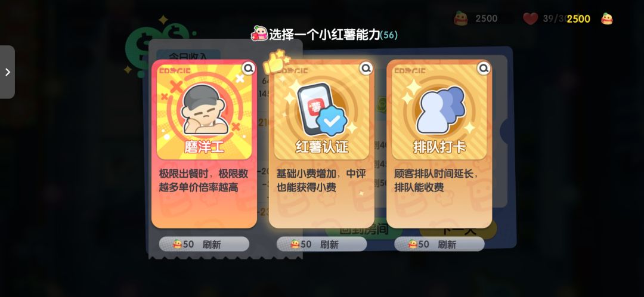Choose the 红薯认证 ability title

(x=322, y=147)
